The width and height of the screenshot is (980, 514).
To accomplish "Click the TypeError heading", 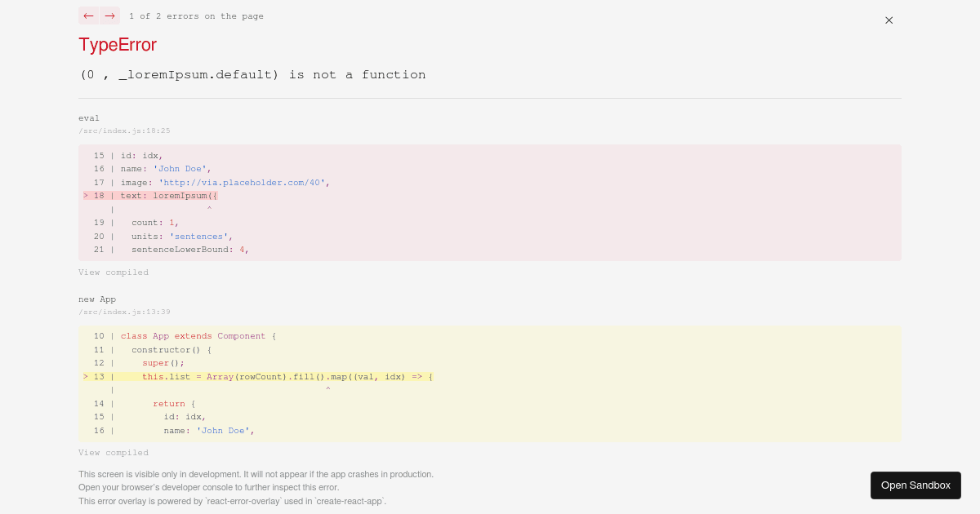I will click(x=118, y=45).
